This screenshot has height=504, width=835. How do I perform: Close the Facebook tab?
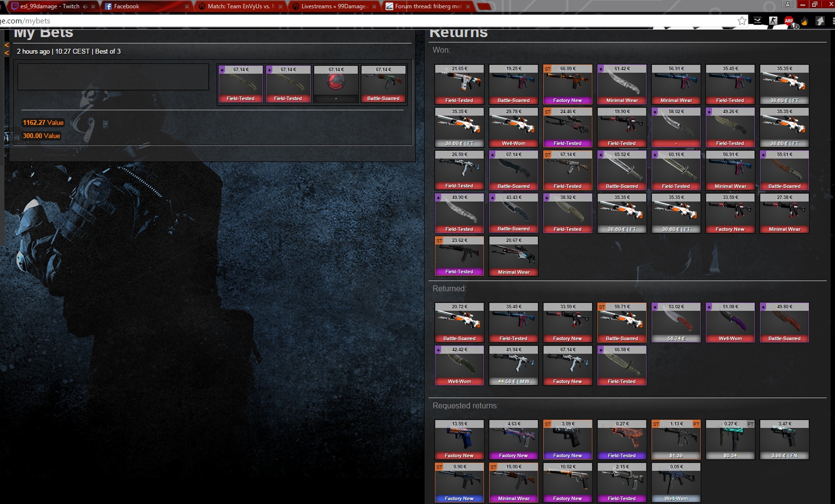187,7
